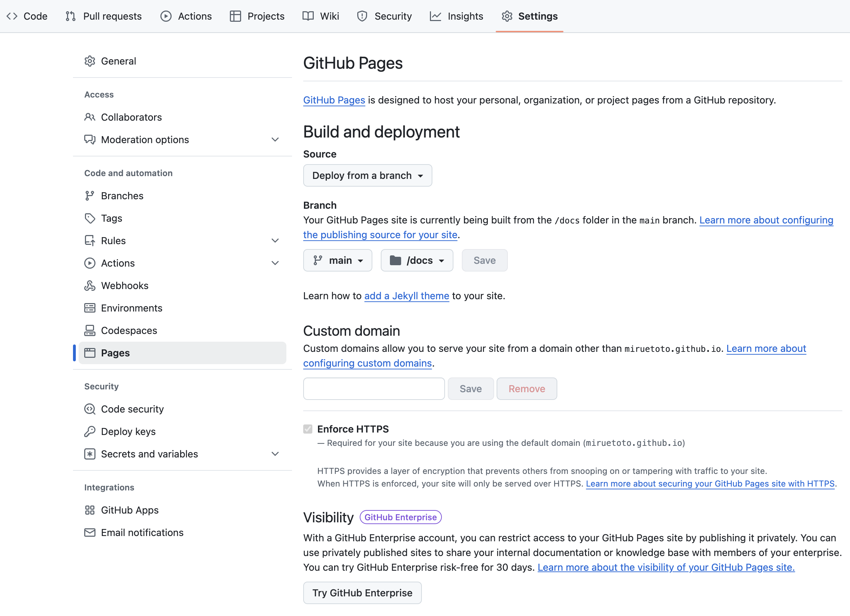Click the Try GitHub Enterprise button
Screen dimensions: 850x616
[362, 593]
